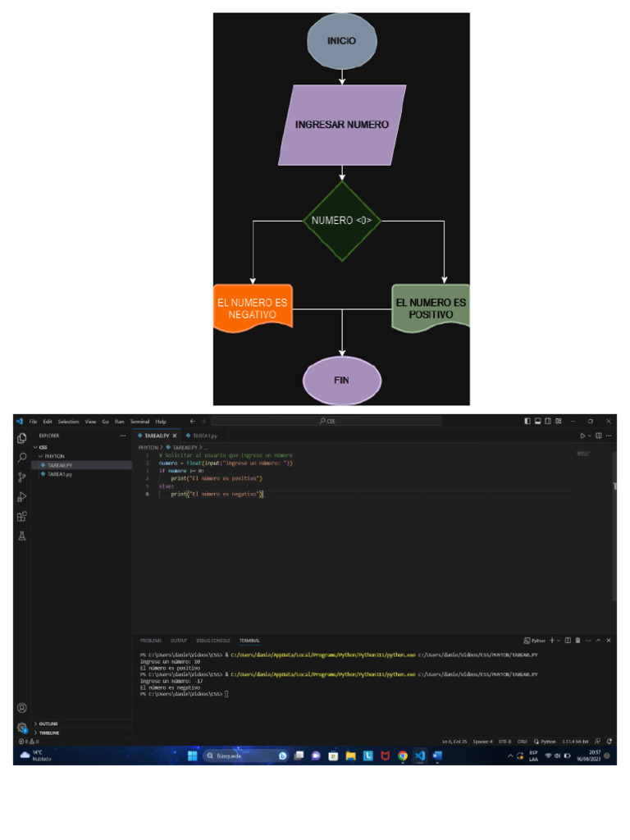The height and width of the screenshot is (840, 630).
Task: Toggle the primary side bar layout button
Action: pos(528,421)
